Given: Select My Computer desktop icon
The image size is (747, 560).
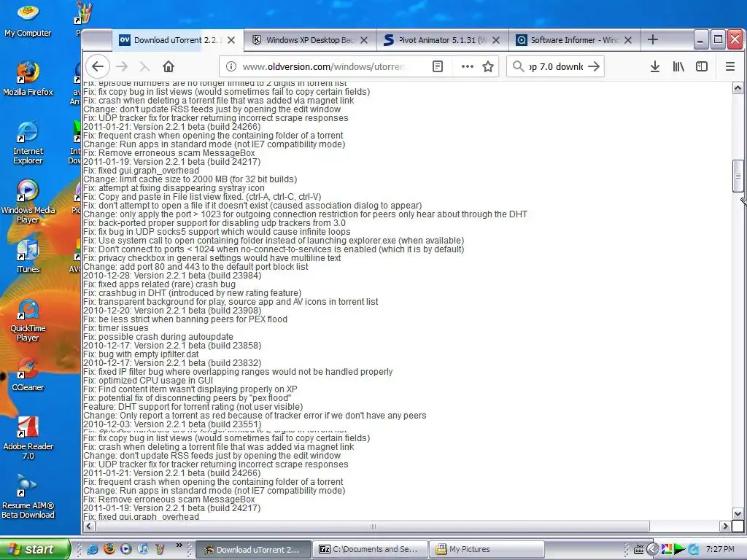Looking at the screenshot, I should tap(28, 20).
